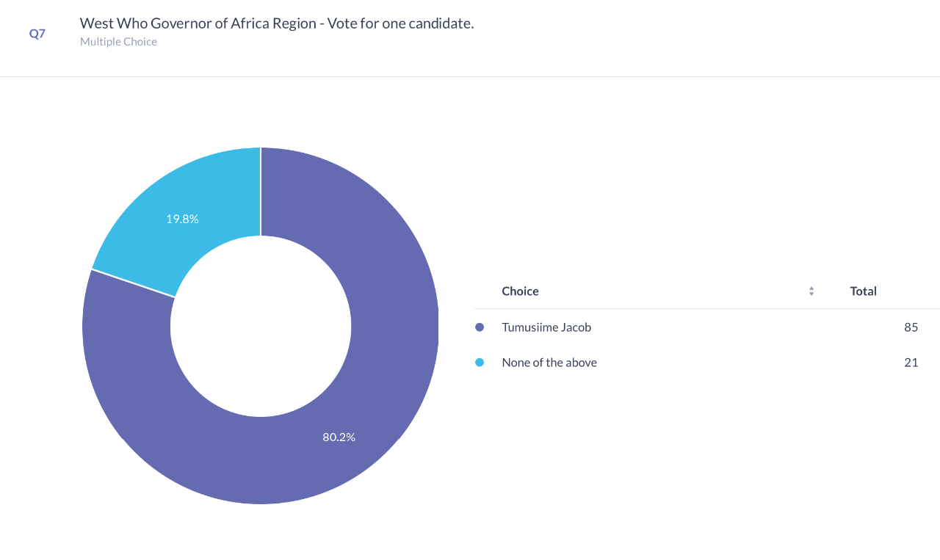Click the 80.2% percentage label
The image size is (940, 560).
(x=339, y=437)
